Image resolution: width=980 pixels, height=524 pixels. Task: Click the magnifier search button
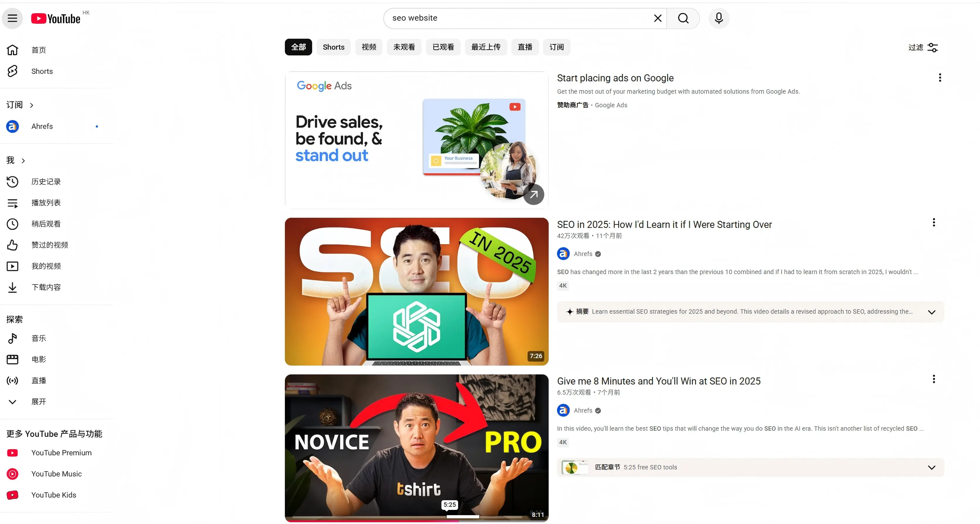[x=683, y=18]
